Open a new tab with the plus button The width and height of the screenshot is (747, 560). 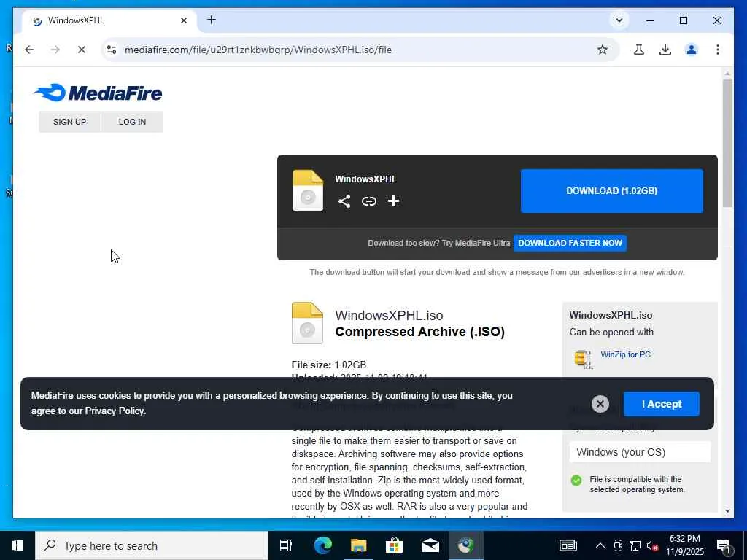pos(212,20)
